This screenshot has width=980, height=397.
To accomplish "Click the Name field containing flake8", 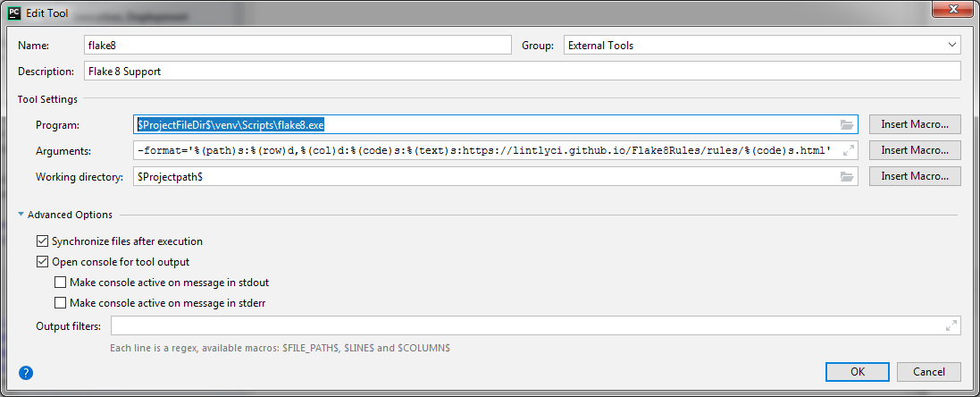I will [297, 46].
